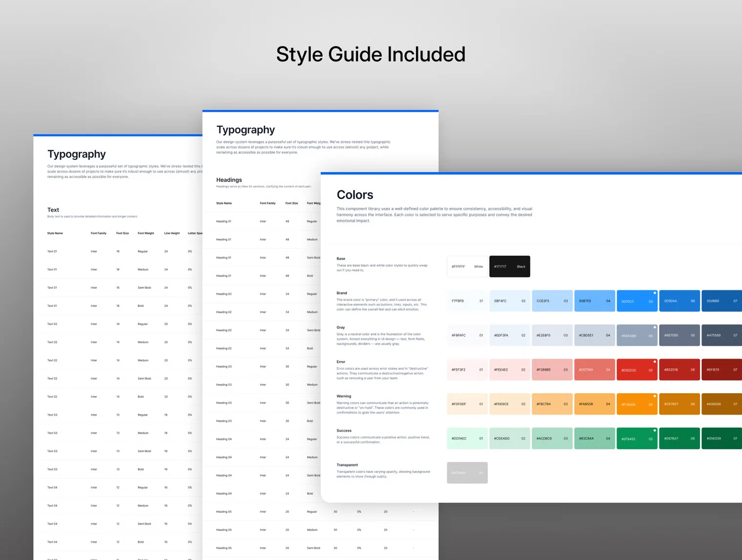This screenshot has height=560, width=742.
Task: Click "Font Weight" column header on Text page
Action: [x=146, y=233]
